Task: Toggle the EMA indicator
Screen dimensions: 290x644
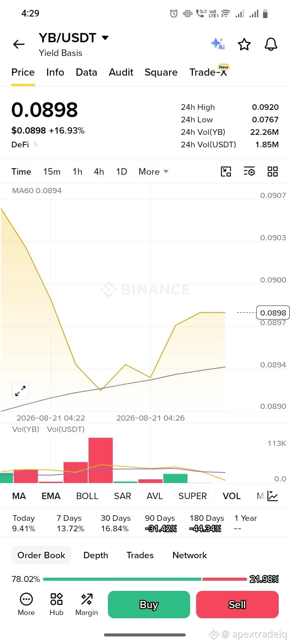Action: 51,496
